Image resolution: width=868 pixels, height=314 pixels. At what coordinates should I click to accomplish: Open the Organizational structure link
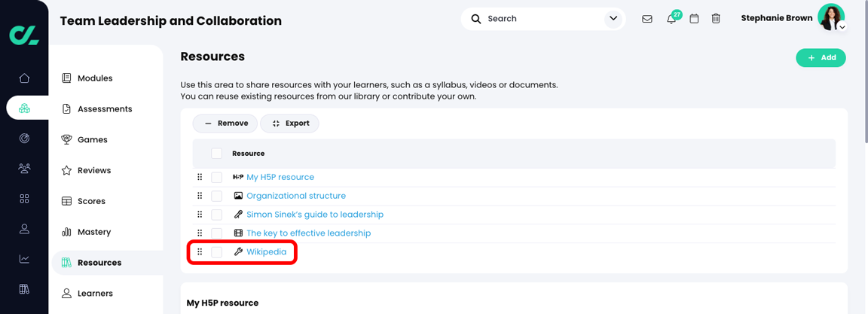pos(296,196)
